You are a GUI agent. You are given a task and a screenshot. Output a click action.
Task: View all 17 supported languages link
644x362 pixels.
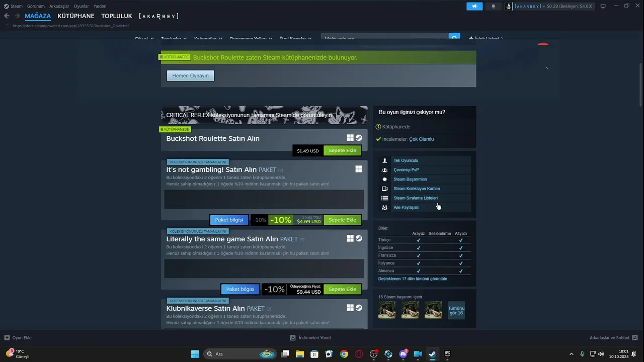click(413, 279)
